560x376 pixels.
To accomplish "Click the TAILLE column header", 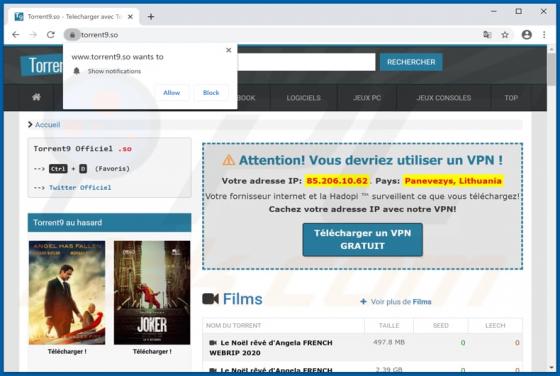I will [389, 325].
